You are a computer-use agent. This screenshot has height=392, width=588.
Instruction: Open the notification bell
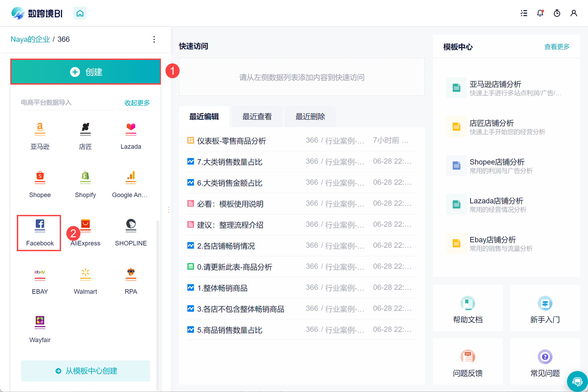point(540,13)
